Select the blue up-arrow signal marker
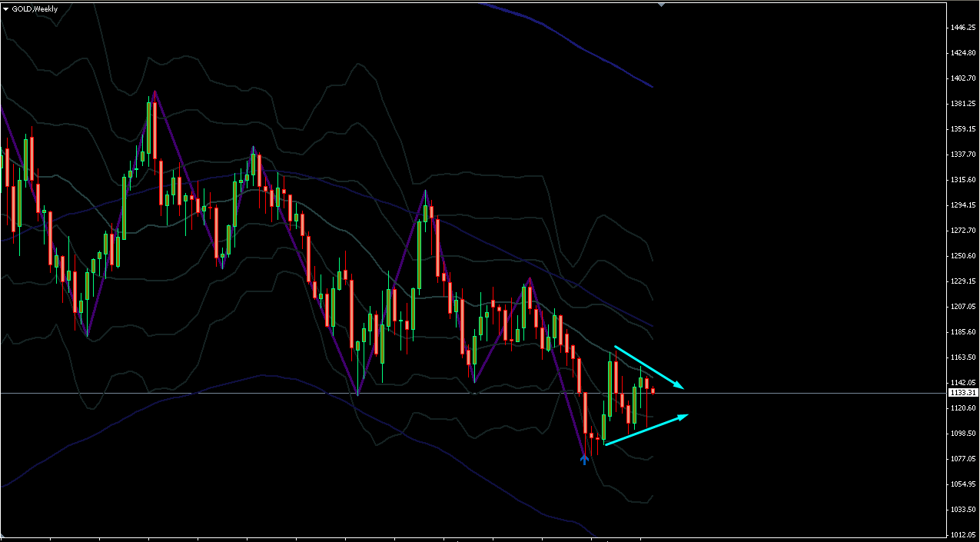Image resolution: width=980 pixels, height=542 pixels. (x=584, y=459)
